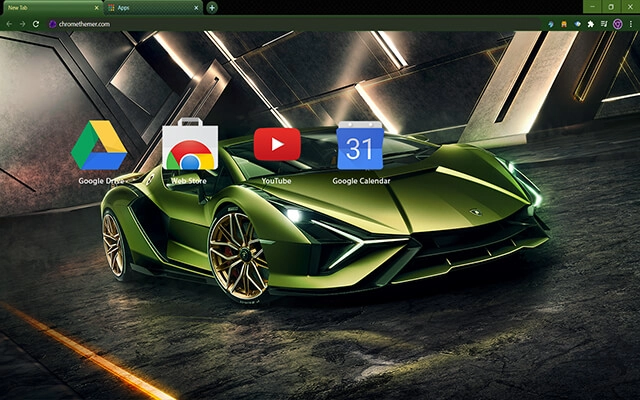
Task: Go forward using the forward arrow
Action: [x=22, y=24]
